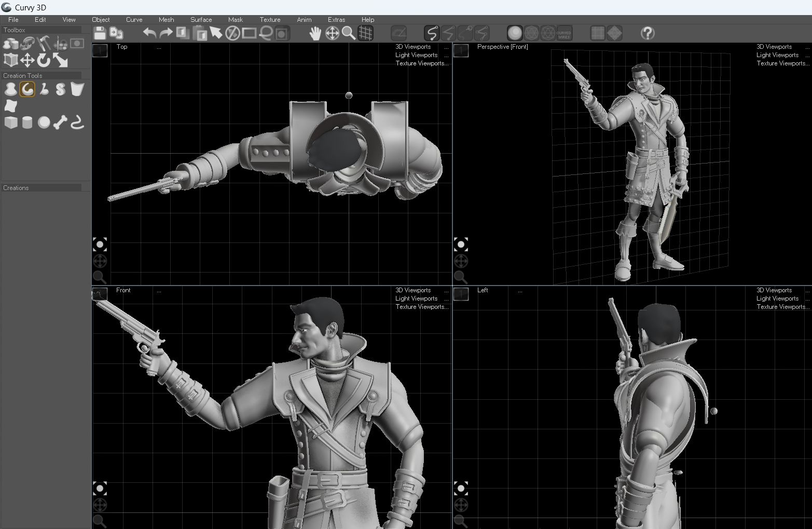This screenshot has width=812, height=529.
Task: Switch to second wireframe sphere display mode
Action: pyautogui.click(x=548, y=33)
